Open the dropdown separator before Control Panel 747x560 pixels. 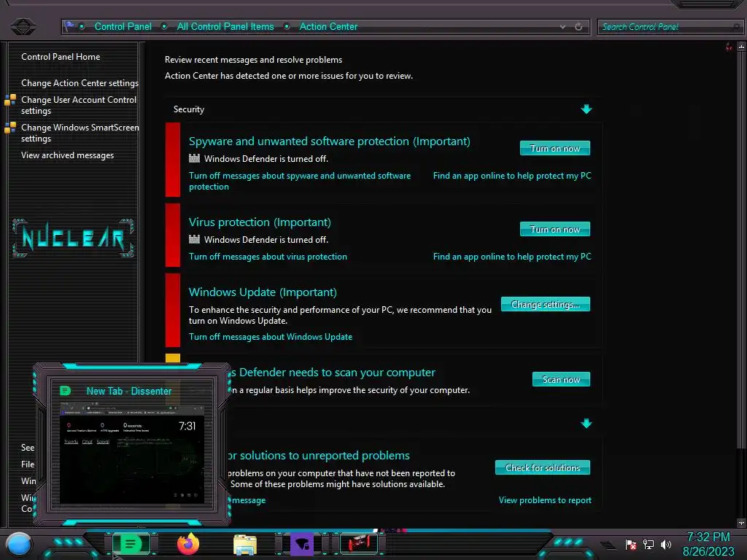[82, 26]
